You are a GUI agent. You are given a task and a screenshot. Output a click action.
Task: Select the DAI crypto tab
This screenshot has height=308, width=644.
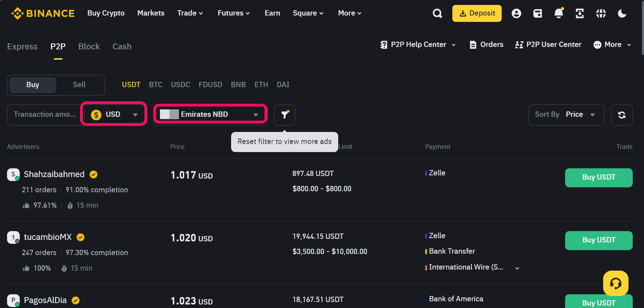pyautogui.click(x=283, y=85)
